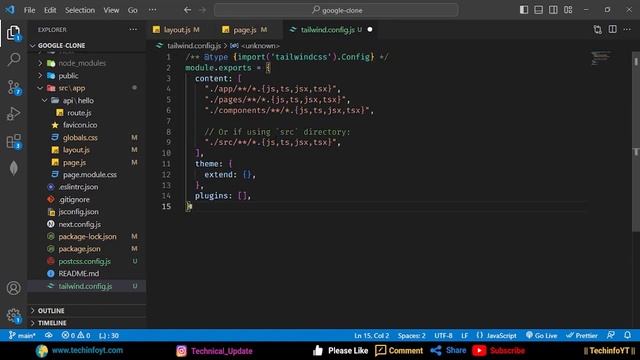
Task: Click LF end of line sequence
Action: [x=464, y=336]
